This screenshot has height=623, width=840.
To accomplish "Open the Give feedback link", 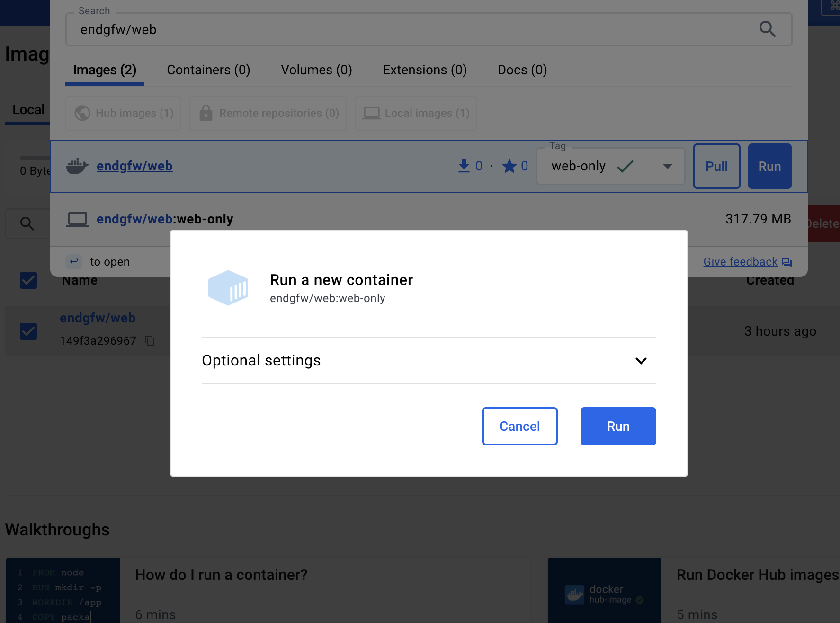I will [x=740, y=262].
